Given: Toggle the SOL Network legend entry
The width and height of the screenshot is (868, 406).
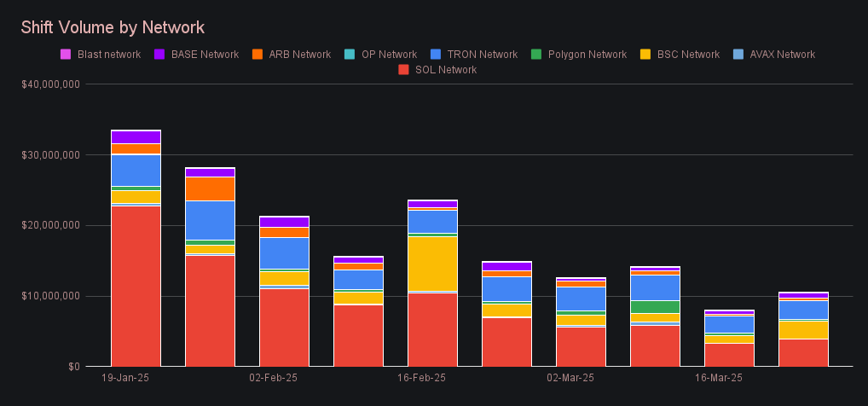Looking at the screenshot, I should pyautogui.click(x=437, y=70).
